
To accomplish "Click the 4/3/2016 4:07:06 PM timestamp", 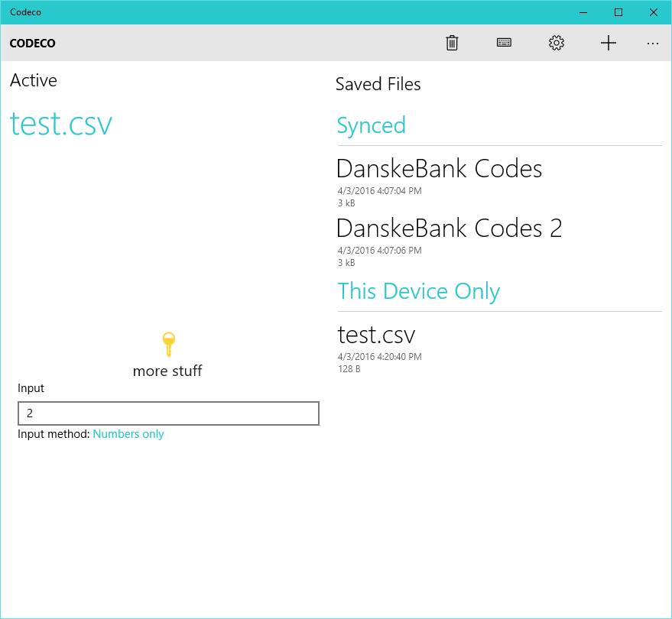I will (380, 250).
